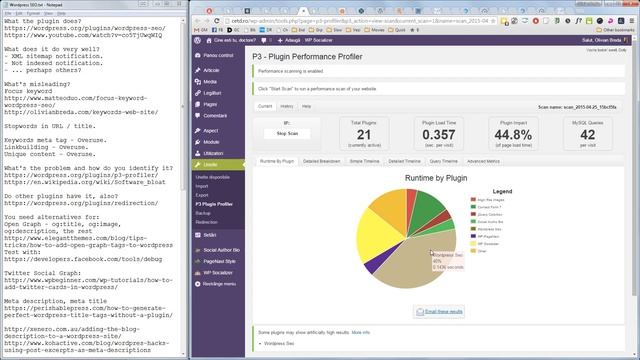640x360 pixels.
Task: Open Media library in the sidebar
Action: pos(218,82)
